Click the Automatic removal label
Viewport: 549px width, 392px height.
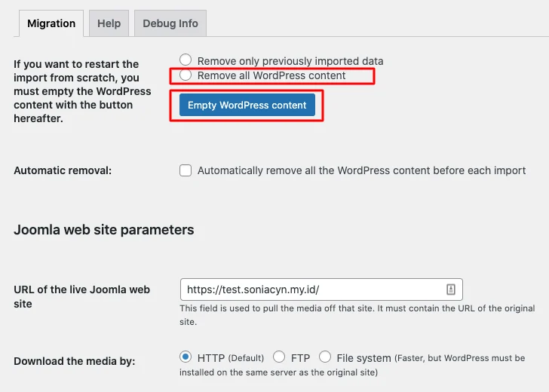click(63, 170)
